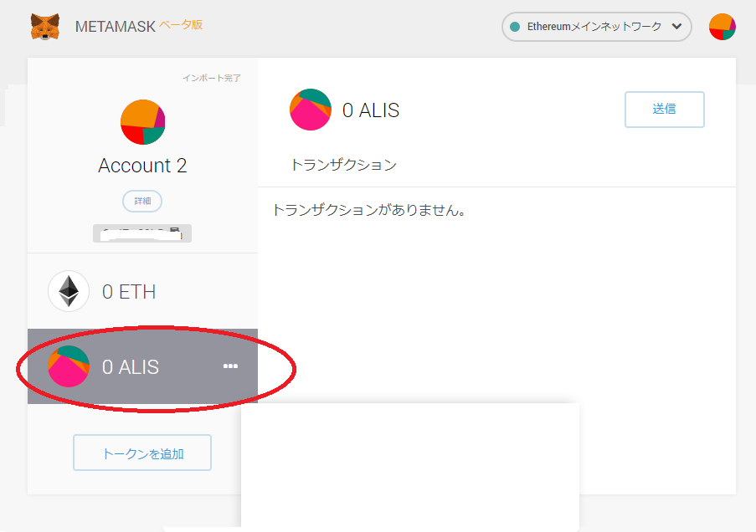
Task: Open the account menu avatar in header
Action: 722,27
